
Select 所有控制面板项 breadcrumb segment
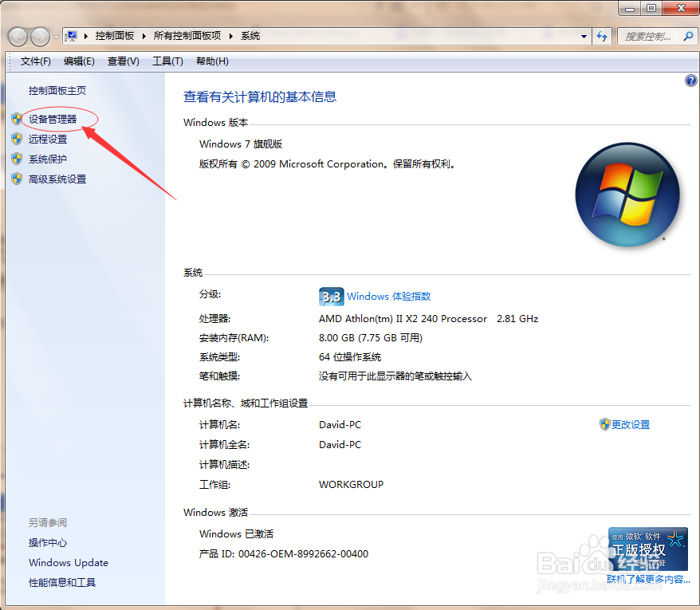187,36
